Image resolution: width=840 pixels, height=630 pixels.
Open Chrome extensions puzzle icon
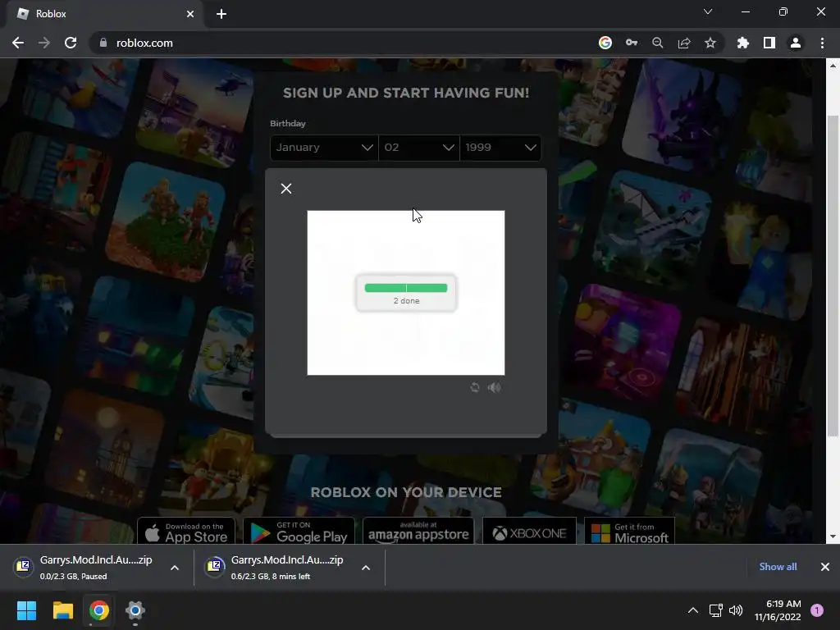pyautogui.click(x=743, y=43)
